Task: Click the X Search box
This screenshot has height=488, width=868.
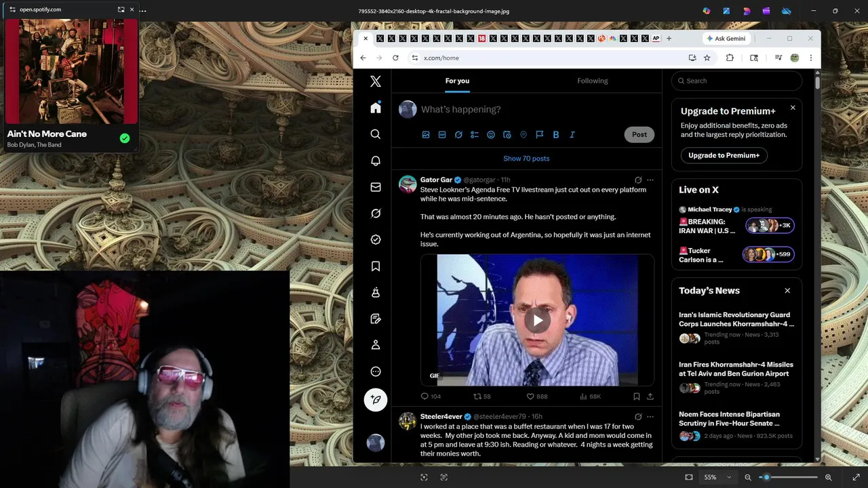Action: (x=736, y=81)
